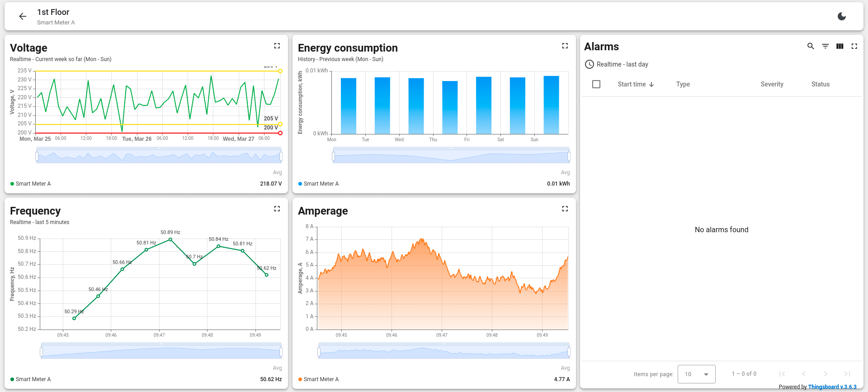Open Realtime - last day time window
The image size is (868, 392).
coord(617,64)
